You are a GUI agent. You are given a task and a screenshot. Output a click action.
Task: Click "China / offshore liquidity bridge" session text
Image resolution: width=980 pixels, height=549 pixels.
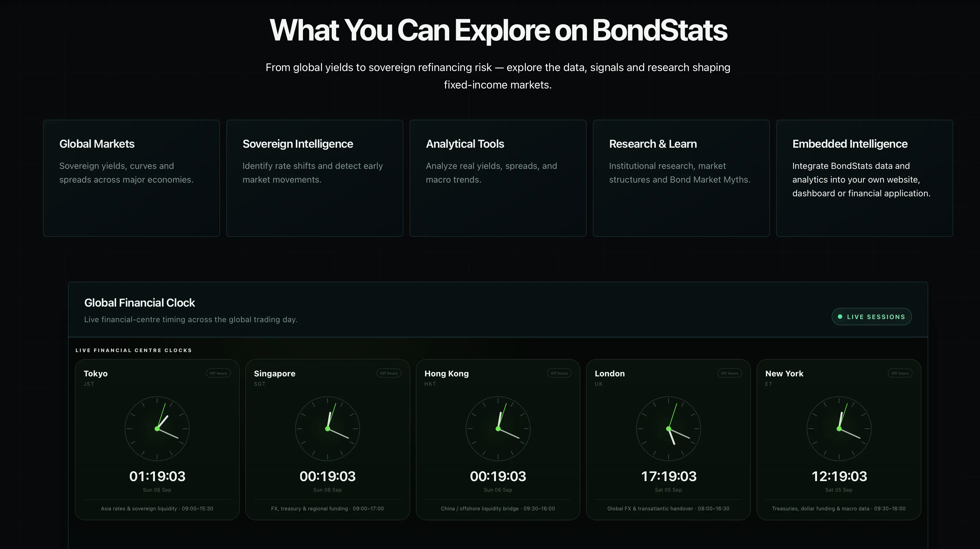pyautogui.click(x=480, y=509)
